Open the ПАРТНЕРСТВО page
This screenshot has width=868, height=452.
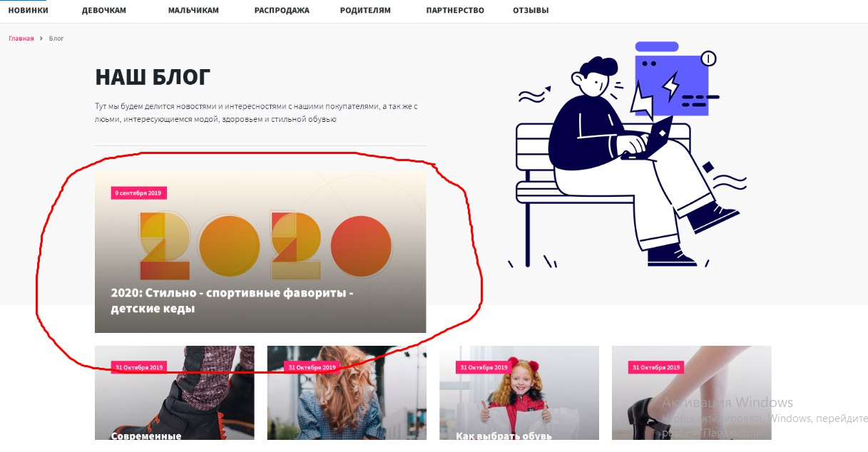[455, 11]
